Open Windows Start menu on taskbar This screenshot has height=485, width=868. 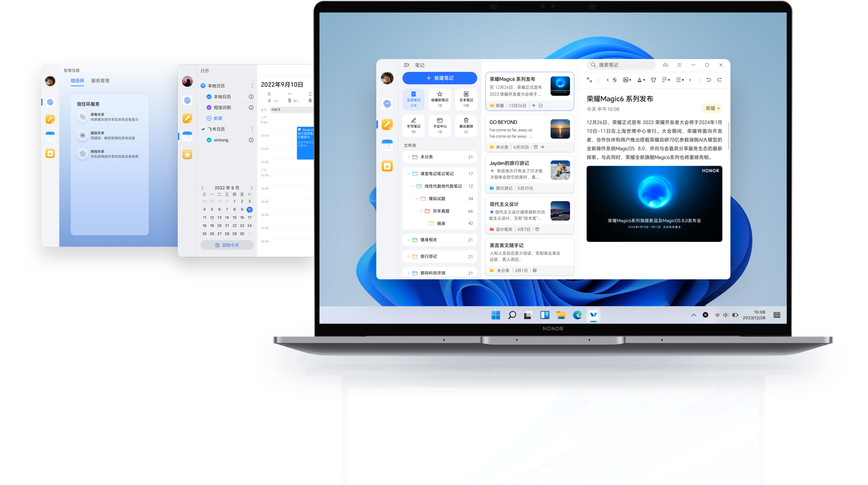[x=495, y=315]
